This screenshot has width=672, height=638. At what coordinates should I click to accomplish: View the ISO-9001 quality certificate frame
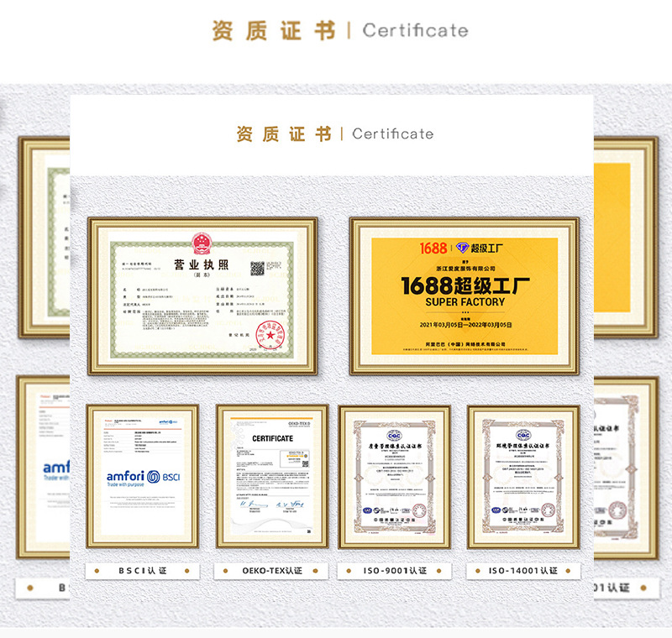coord(394,477)
